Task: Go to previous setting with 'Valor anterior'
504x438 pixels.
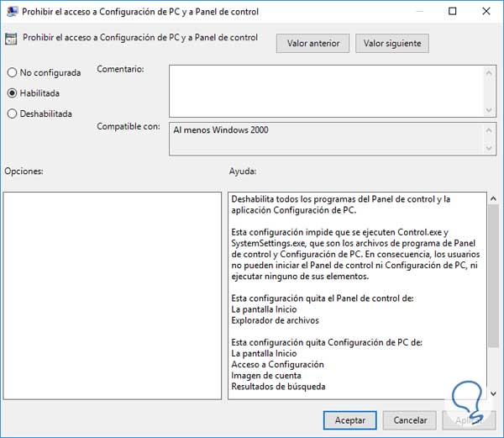Action: 312,43
